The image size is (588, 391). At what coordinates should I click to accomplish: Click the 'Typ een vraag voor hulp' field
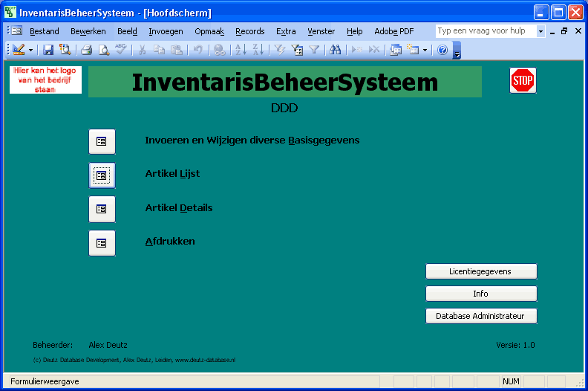tap(485, 31)
